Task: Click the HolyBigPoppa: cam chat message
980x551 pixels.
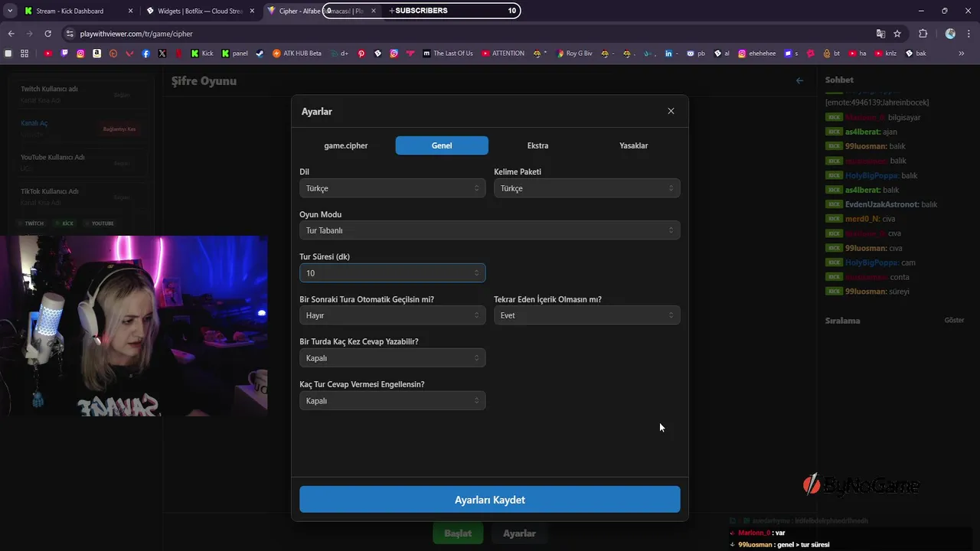Action: coord(871,262)
